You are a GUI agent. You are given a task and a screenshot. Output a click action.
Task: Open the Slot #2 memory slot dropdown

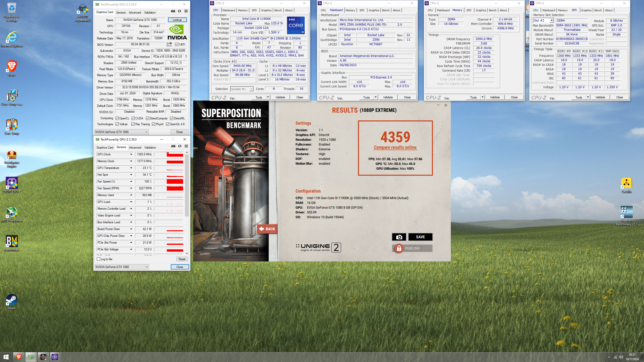tap(543, 21)
